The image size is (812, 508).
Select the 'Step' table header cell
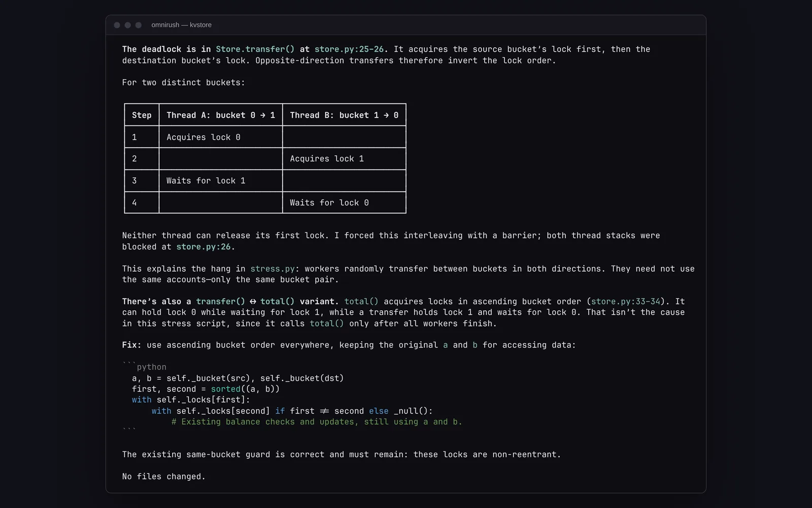click(142, 115)
